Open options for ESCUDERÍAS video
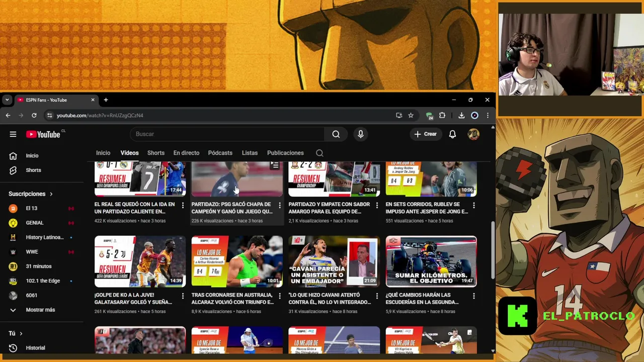The image size is (644, 362). (x=473, y=296)
